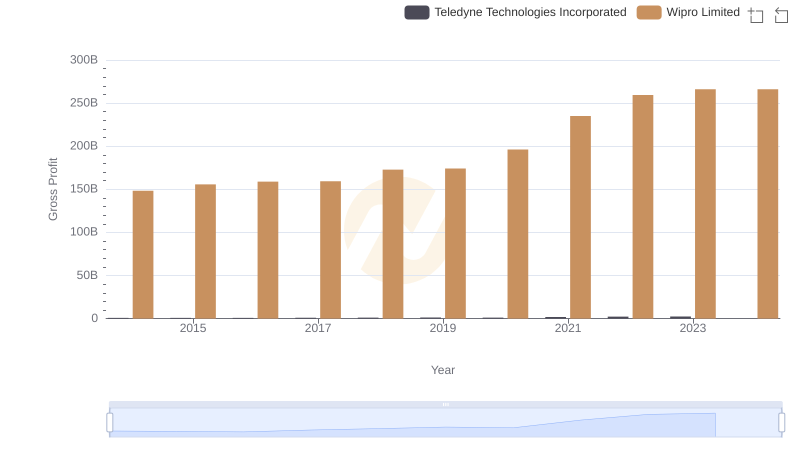Click the Gross Profit axis title
Viewport: 800px width, 461px height.
tap(53, 189)
